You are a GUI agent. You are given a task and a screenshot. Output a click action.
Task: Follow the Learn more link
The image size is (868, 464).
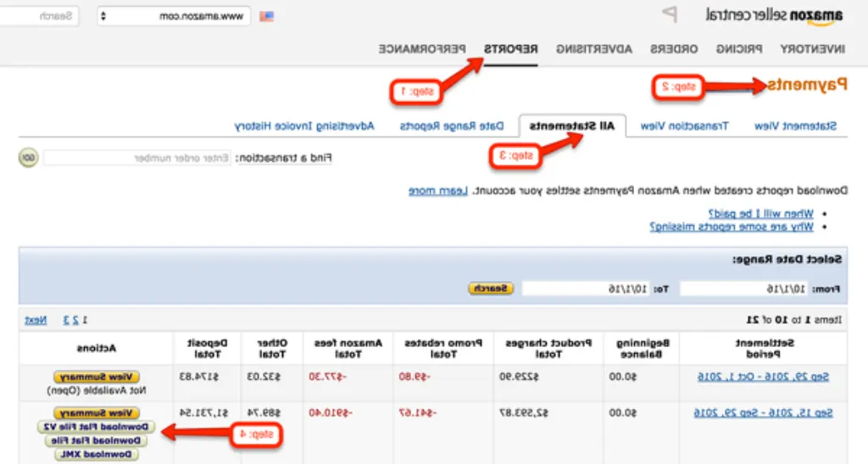[x=438, y=191]
